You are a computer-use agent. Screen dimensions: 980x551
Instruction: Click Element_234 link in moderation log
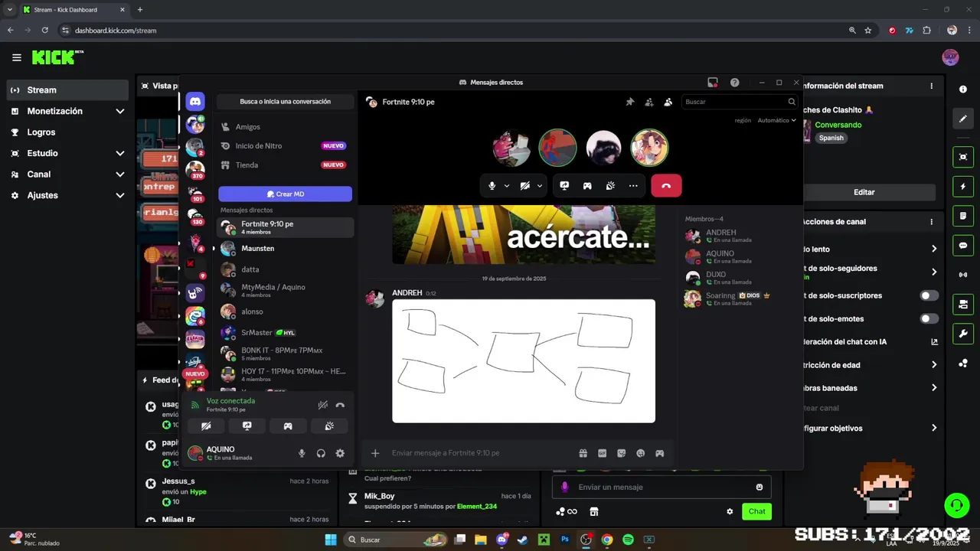pyautogui.click(x=477, y=507)
